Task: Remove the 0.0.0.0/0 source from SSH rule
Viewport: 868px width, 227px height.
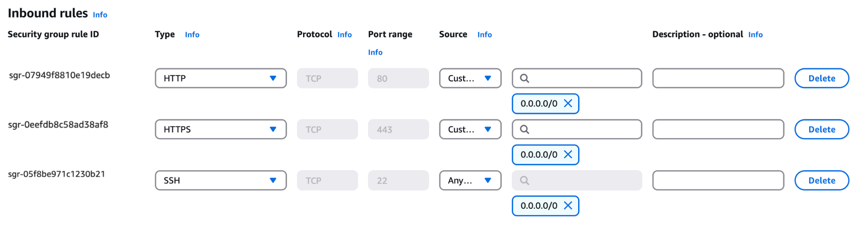Action: [x=568, y=205]
